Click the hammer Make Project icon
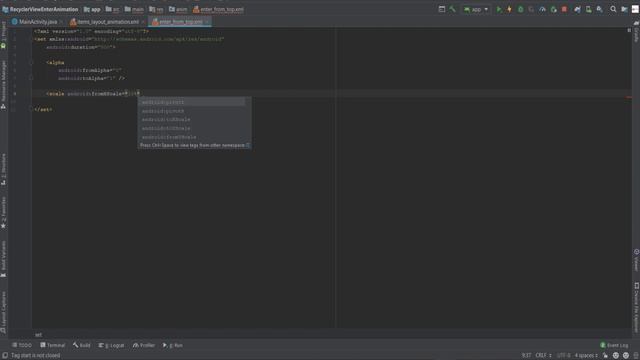Viewport: 640px width, 360px height. pos(452,9)
